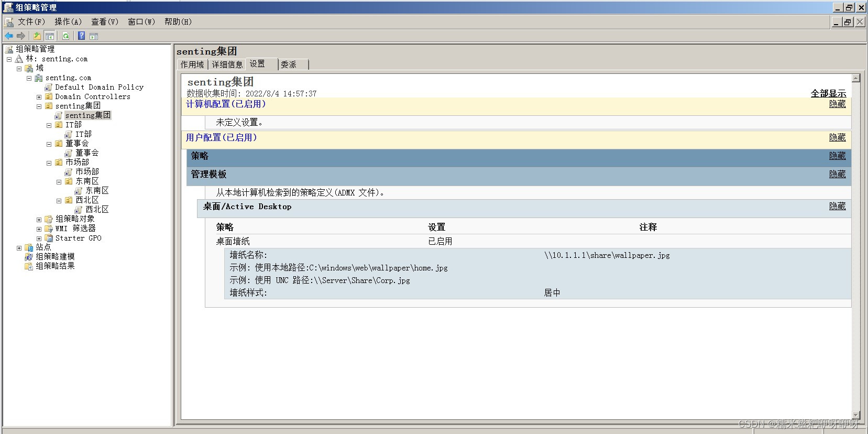Expand the Domain Controllers node
Screen dimensions: 868x434
pos(39,97)
